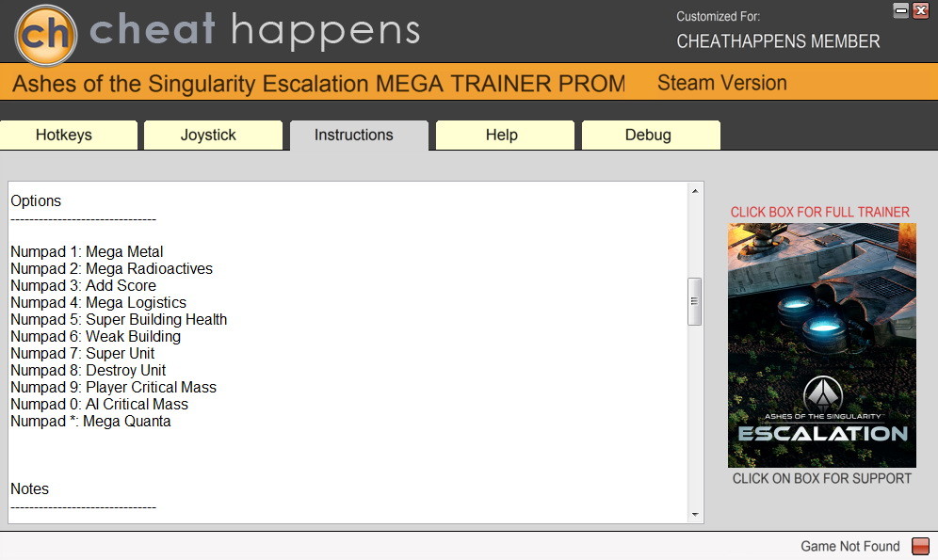Click the Steam Version label in orange bar
938x560 pixels.
722,83
